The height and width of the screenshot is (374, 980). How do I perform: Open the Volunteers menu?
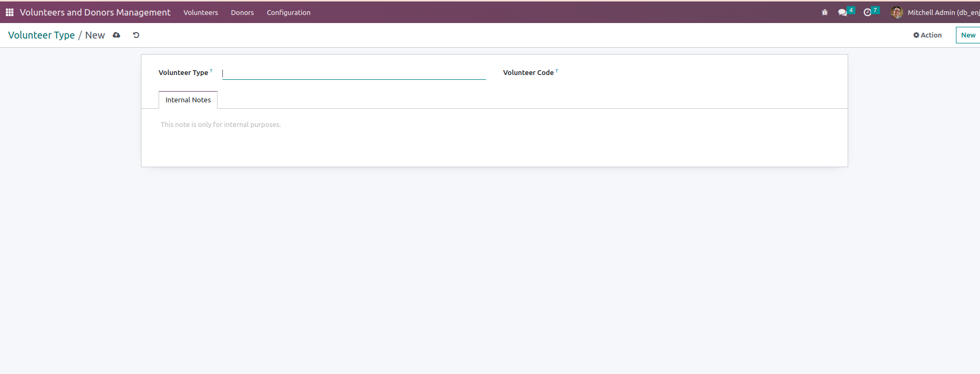200,12
